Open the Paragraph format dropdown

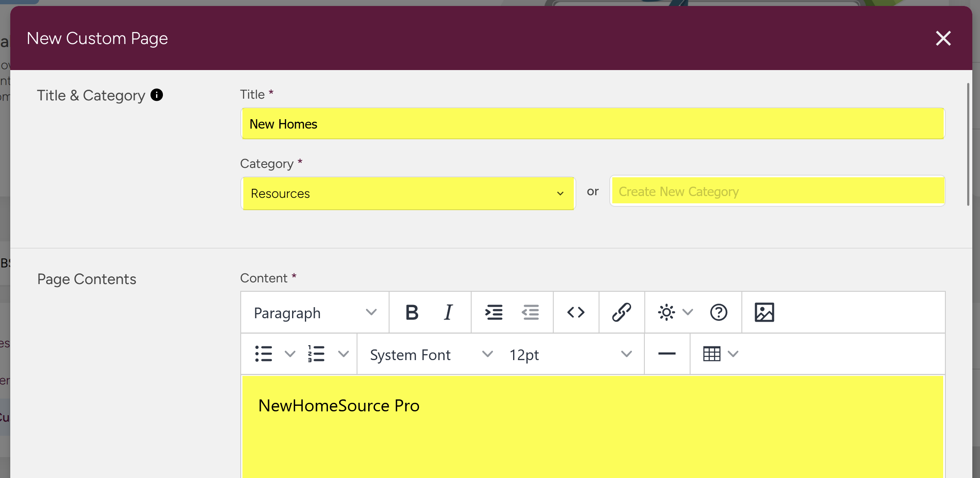point(315,313)
